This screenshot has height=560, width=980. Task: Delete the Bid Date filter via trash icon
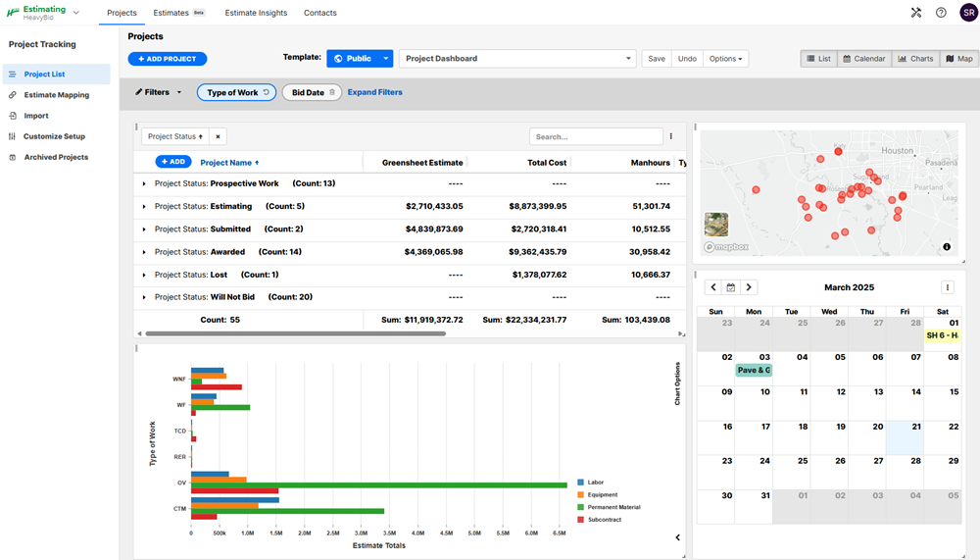pos(332,92)
